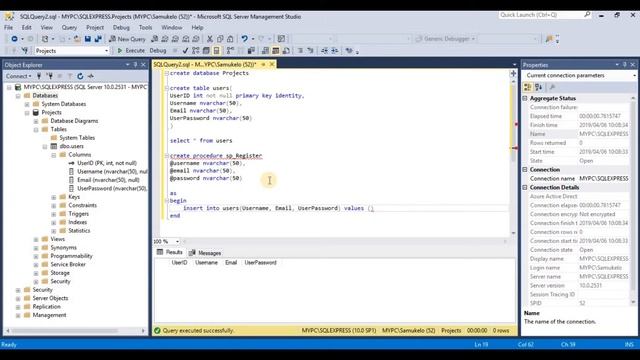Screen dimensions: 640x360
Task: Click the Quick Launch search field
Action: (x=544, y=15)
